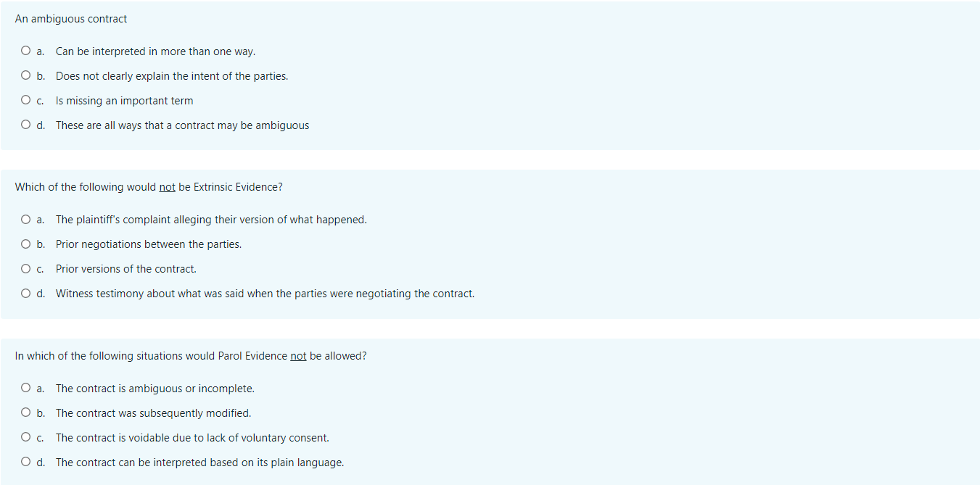
Task: Choose option c 'Is missing an important term'
Action: (25, 99)
